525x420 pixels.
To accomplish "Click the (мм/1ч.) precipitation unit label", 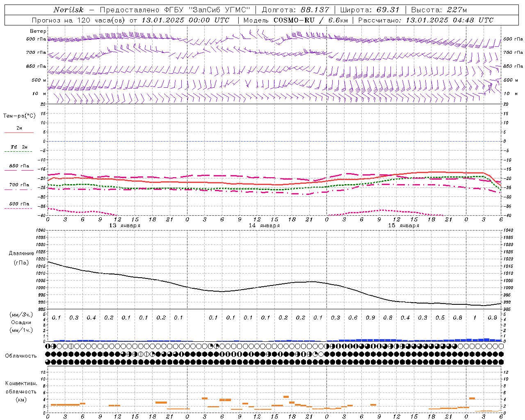I will coord(21,330).
